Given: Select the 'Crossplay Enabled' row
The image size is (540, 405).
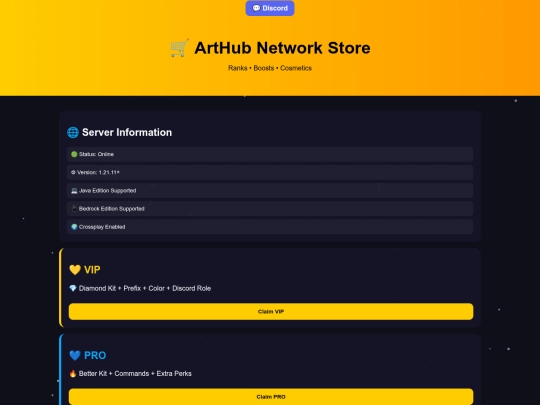Looking at the screenshot, I should click(x=270, y=227).
